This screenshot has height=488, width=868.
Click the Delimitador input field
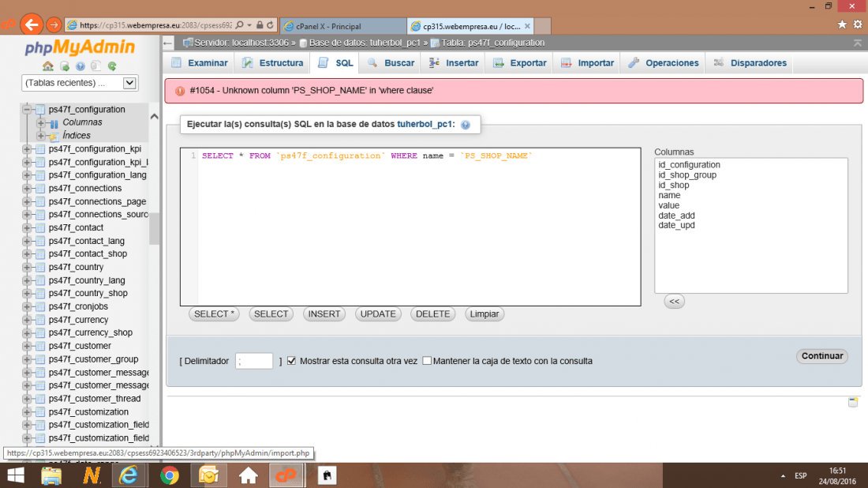(254, 361)
